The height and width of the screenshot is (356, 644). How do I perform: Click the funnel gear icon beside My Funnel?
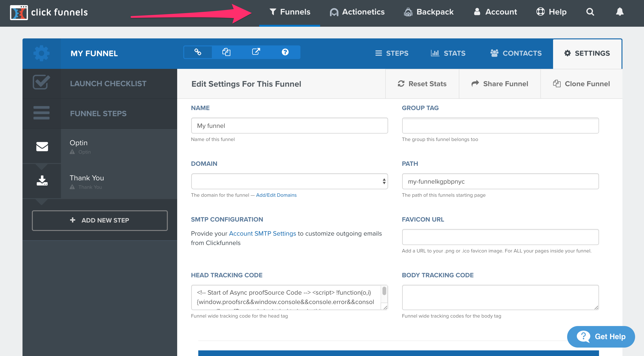(x=41, y=53)
